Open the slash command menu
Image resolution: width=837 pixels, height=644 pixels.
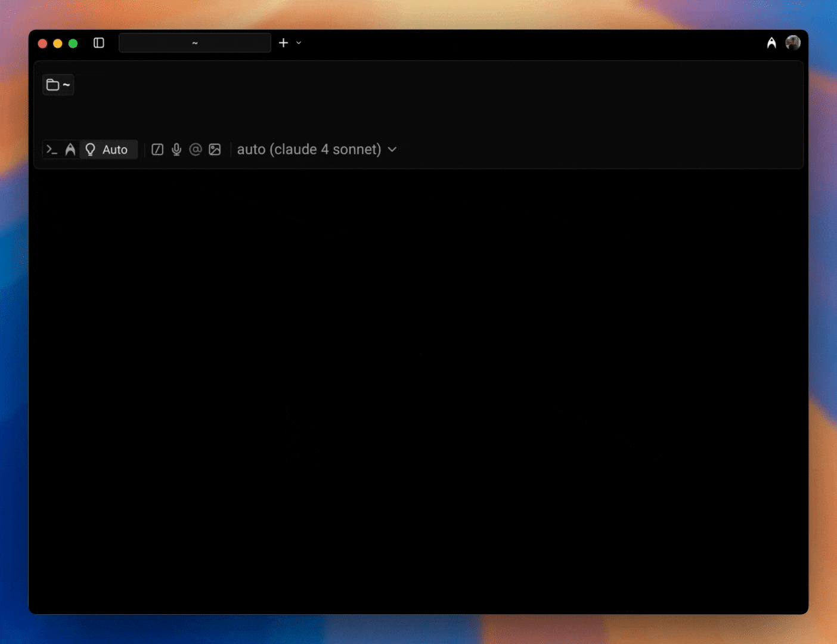click(x=157, y=149)
